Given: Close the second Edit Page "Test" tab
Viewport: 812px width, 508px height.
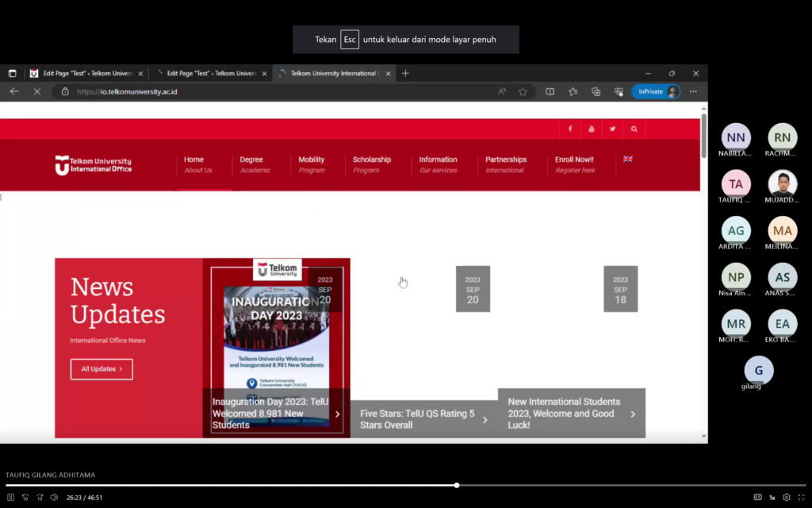Looking at the screenshot, I should click(x=264, y=74).
